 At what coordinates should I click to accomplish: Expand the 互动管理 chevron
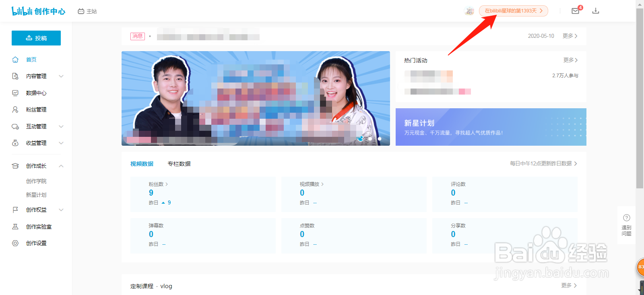click(61, 126)
